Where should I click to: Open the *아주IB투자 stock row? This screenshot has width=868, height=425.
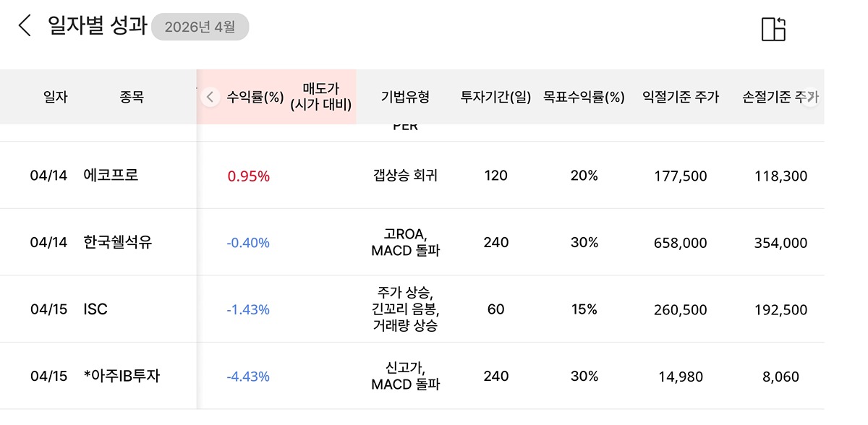[122, 376]
